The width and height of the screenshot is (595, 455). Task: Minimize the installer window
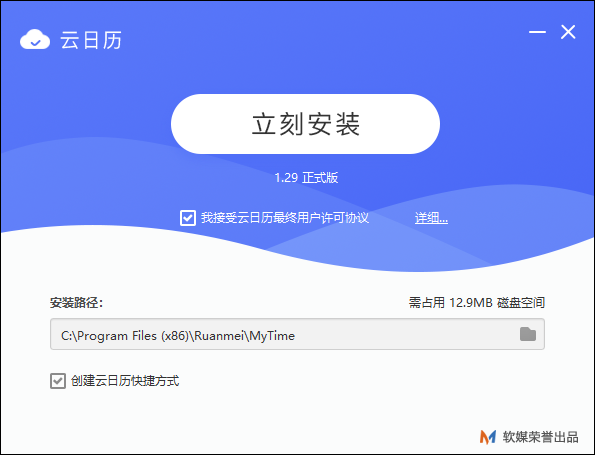click(537, 32)
